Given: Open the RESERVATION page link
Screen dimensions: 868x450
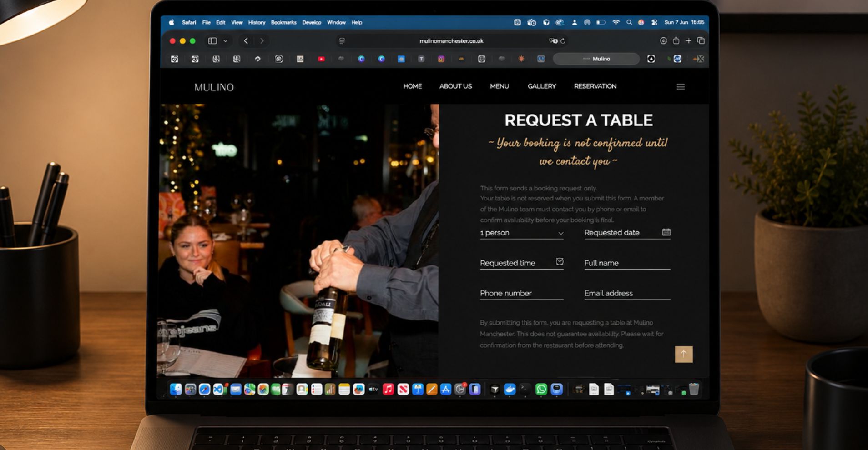Looking at the screenshot, I should [595, 86].
